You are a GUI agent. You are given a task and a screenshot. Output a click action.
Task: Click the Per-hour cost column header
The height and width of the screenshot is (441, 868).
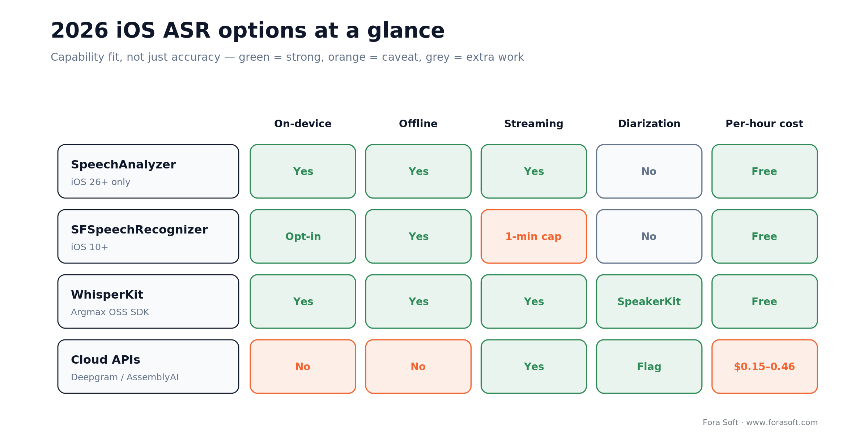click(x=765, y=124)
